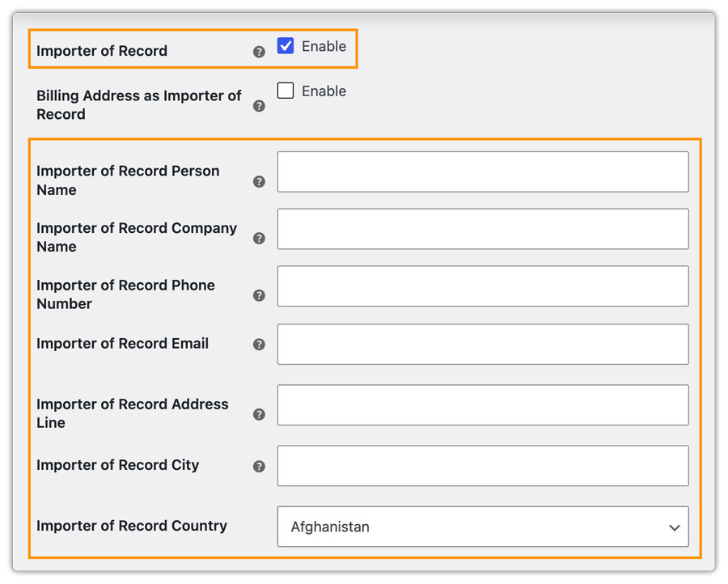This screenshot has width=728, height=584.
Task: Show help for Billing Address as Importer
Action: 259,106
